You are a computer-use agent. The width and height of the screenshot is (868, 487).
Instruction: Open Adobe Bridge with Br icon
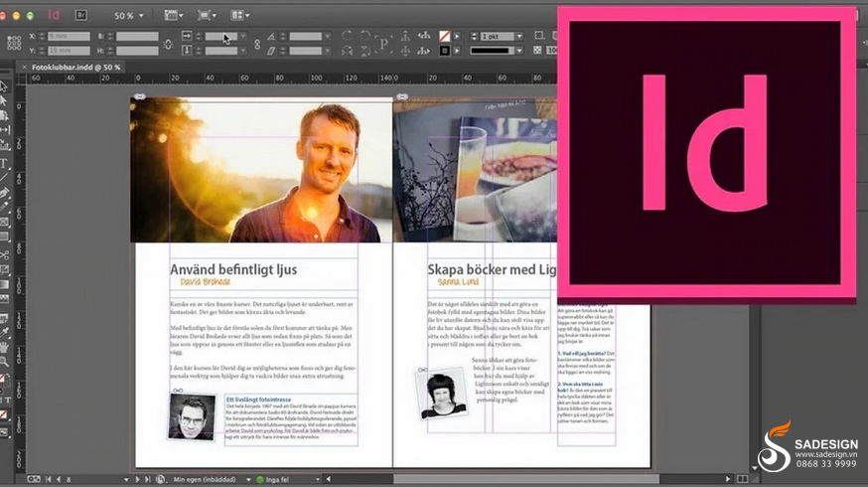(x=80, y=16)
